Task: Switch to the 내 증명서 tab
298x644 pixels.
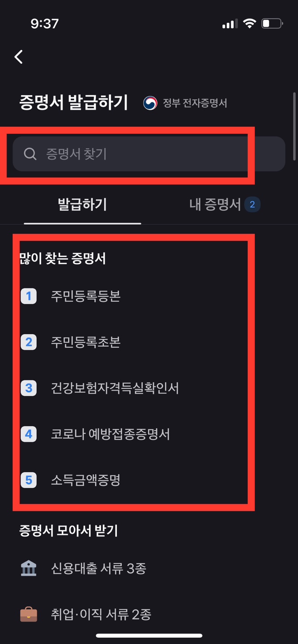Action: pos(218,204)
